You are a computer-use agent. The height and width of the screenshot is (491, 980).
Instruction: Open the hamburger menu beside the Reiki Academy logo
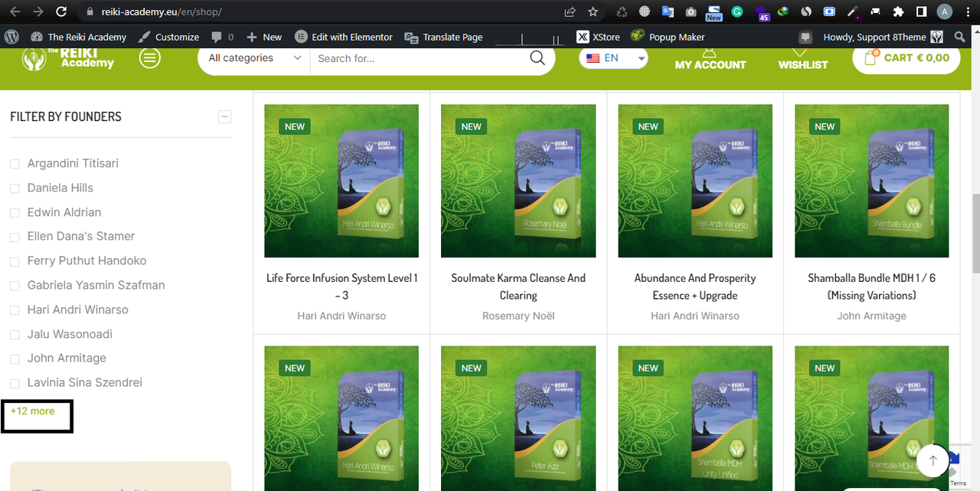(150, 58)
